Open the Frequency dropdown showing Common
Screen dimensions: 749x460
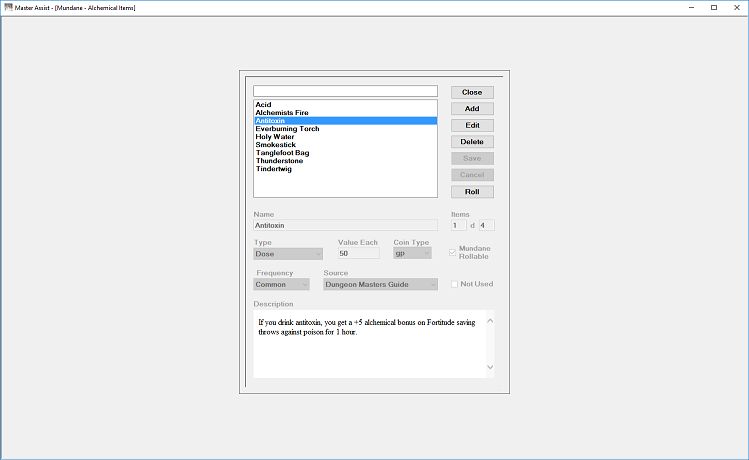tap(281, 284)
